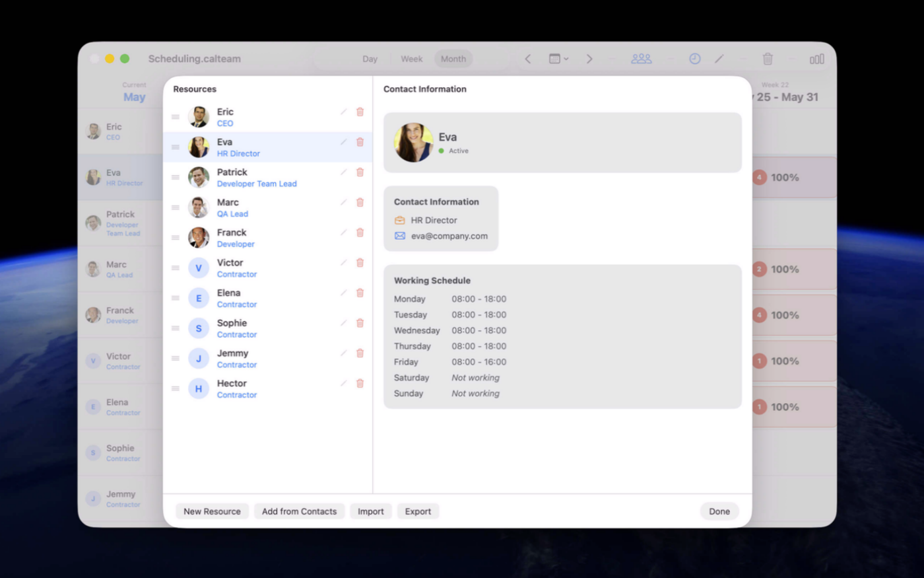Delete Patrick with the trash icon
Image resolution: width=924 pixels, height=578 pixels.
tap(360, 172)
